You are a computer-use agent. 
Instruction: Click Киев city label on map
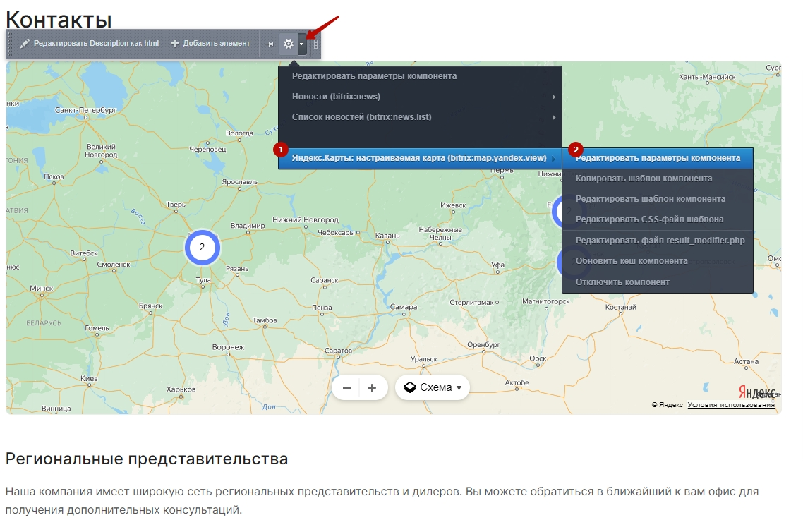click(x=89, y=378)
